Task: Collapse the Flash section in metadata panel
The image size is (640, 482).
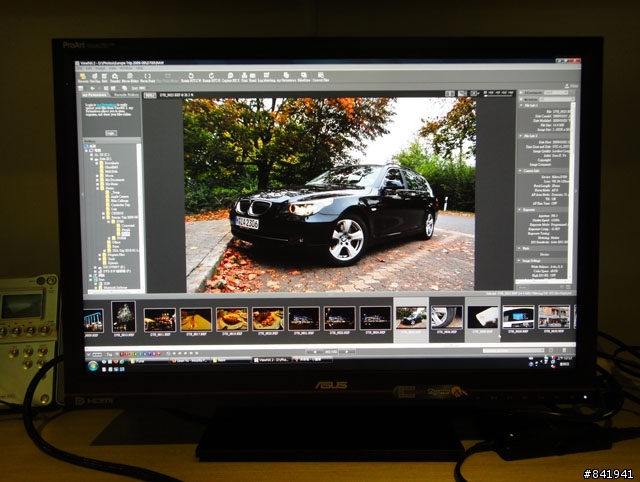Action: 519,248
